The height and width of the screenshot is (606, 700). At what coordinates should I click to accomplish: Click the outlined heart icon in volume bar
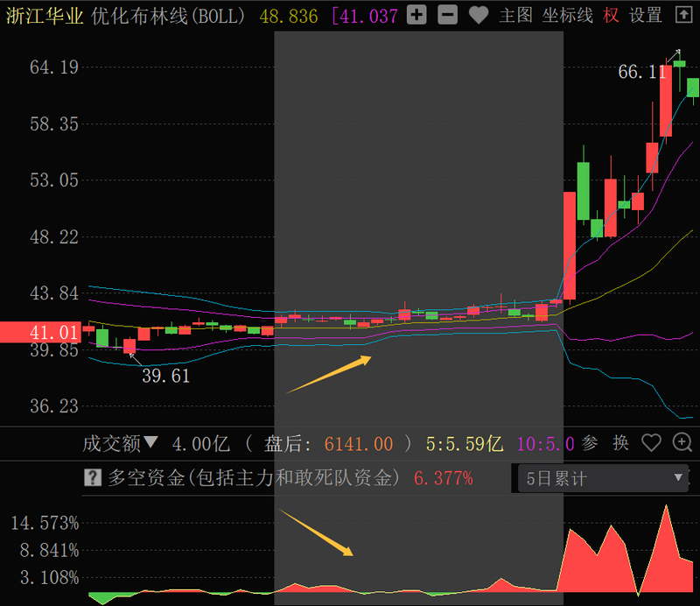click(651, 443)
